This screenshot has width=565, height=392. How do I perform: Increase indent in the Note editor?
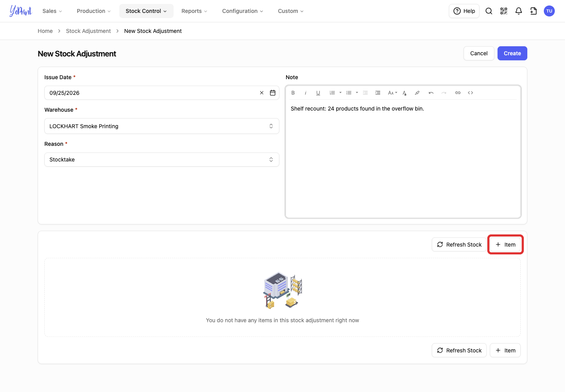click(378, 93)
